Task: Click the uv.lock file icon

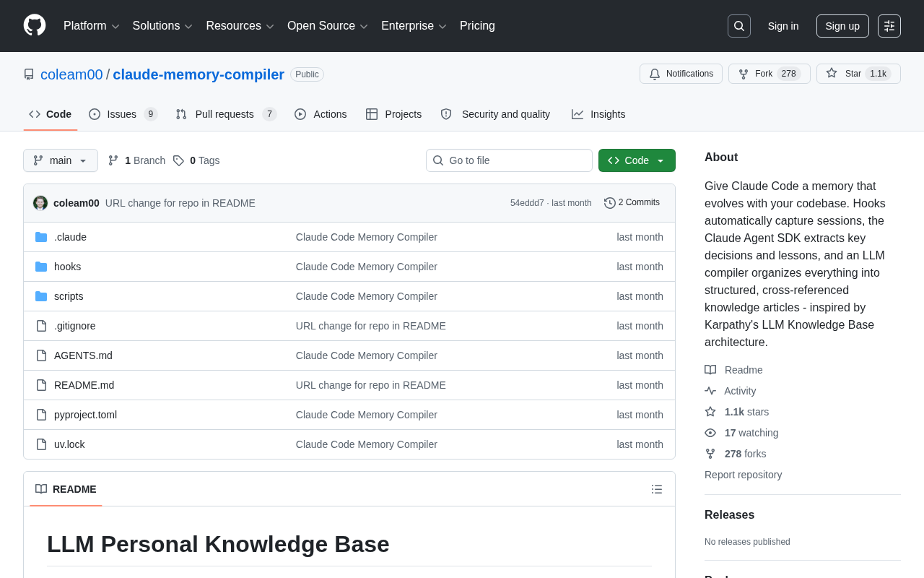Action: [x=41, y=444]
